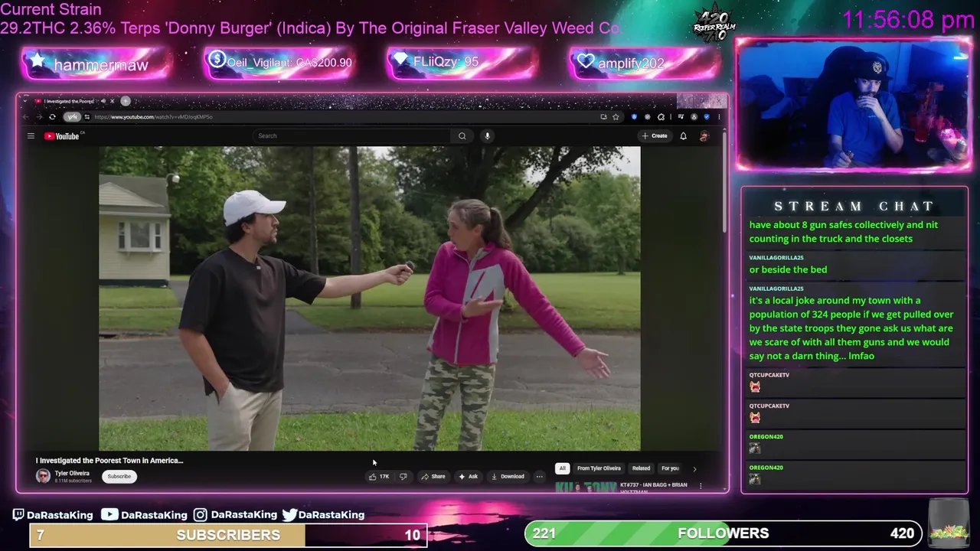The width and height of the screenshot is (980, 551).
Task: Open the more actions ellipsis beside Download
Action: pos(539,477)
